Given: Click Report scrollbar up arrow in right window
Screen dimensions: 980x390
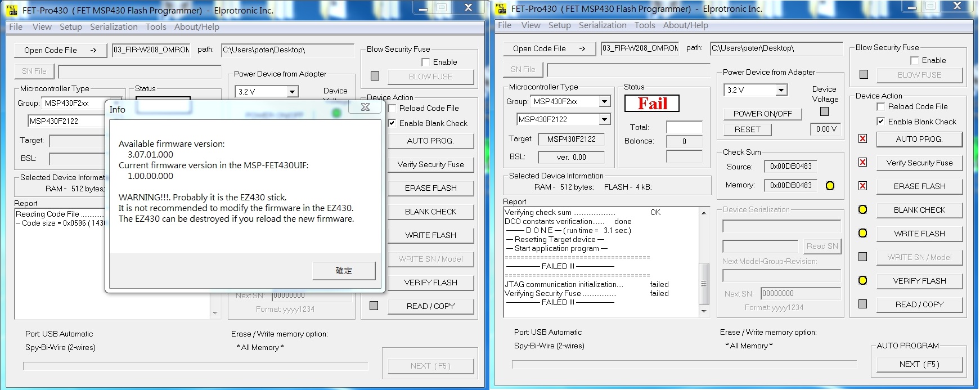Looking at the screenshot, I should [703, 213].
